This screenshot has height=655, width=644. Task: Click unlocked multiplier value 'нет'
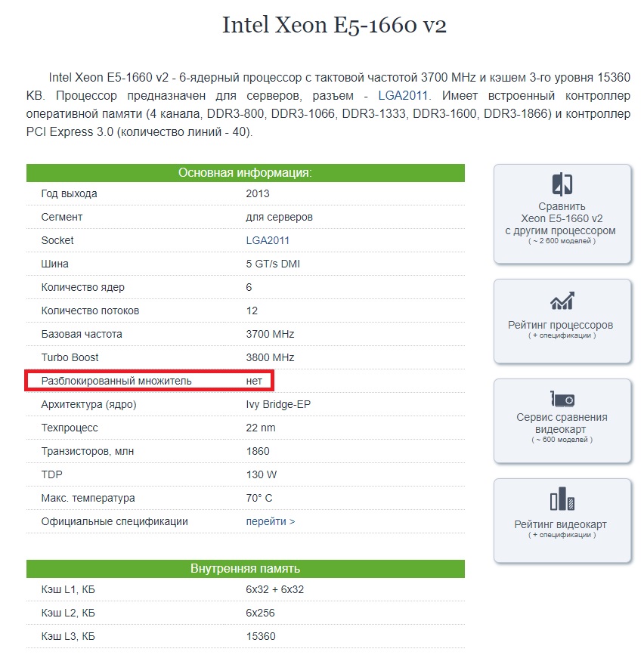(x=254, y=381)
